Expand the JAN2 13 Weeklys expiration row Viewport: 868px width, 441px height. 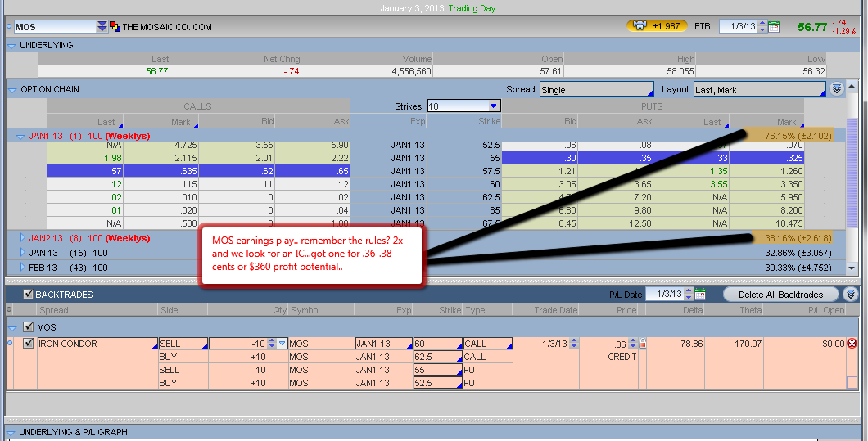coord(22,238)
